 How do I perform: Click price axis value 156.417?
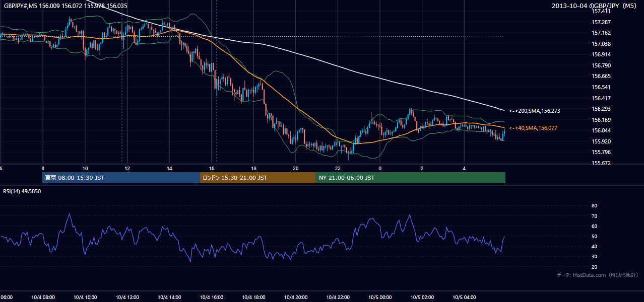(x=601, y=98)
